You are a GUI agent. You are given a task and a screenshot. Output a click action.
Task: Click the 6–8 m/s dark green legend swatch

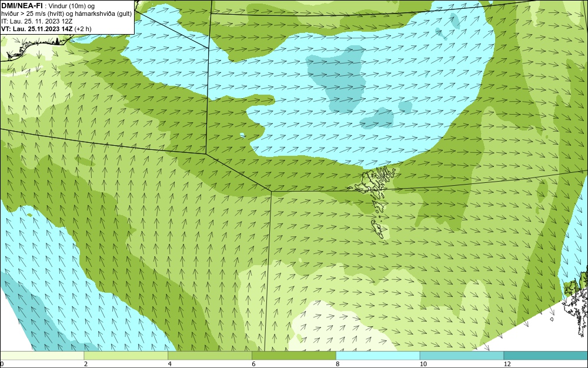coord(294,356)
